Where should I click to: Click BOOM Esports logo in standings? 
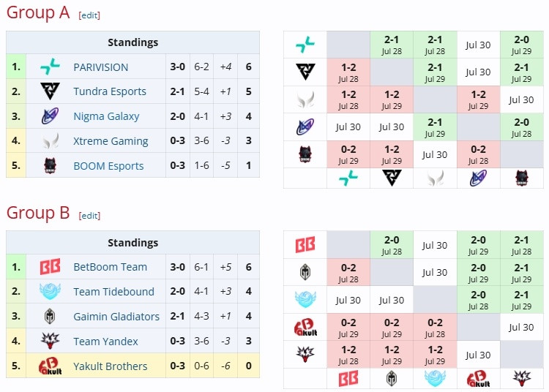click(50, 165)
